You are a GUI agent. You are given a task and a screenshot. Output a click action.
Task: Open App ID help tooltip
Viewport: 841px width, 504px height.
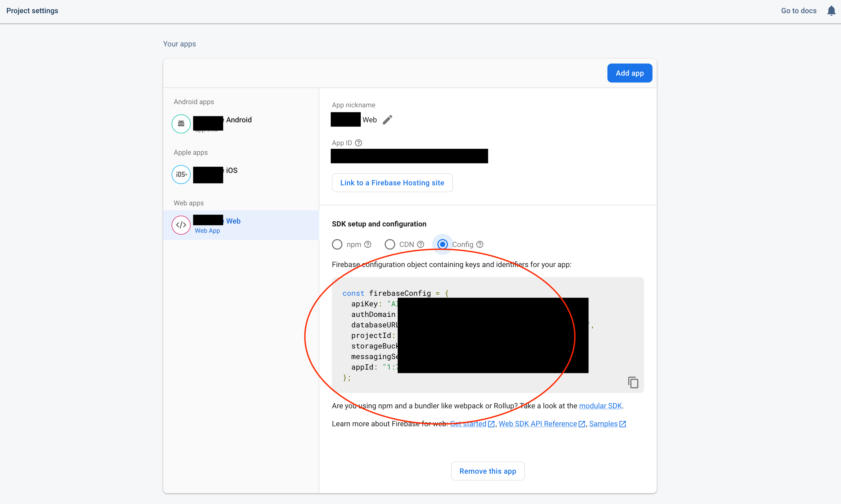358,143
